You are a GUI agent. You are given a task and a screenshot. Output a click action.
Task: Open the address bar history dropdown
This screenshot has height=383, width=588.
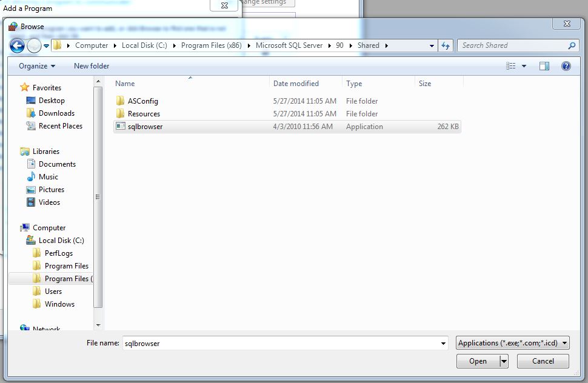pos(432,45)
